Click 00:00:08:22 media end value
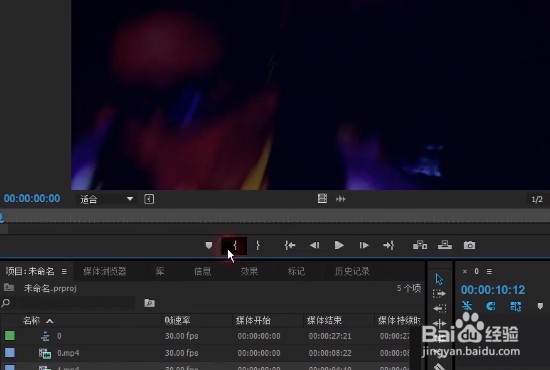The image size is (550, 370). tap(330, 353)
